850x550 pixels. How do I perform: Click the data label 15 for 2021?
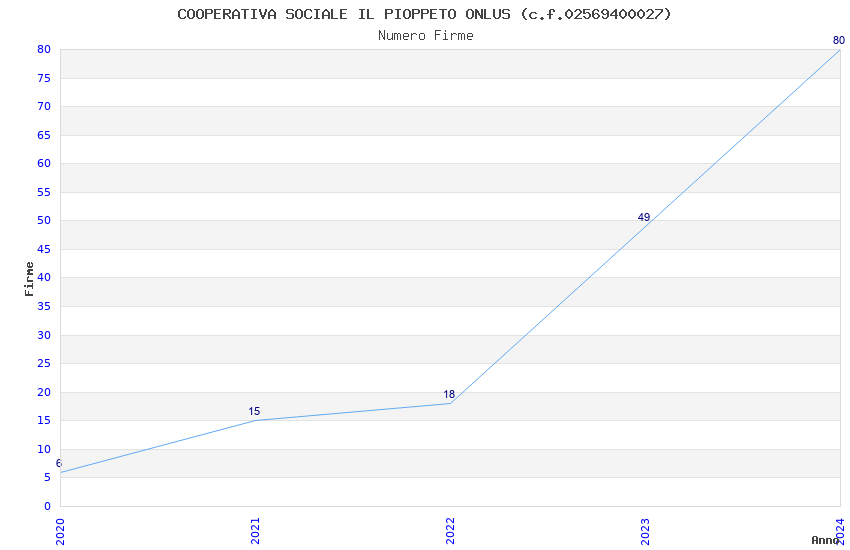coord(254,411)
